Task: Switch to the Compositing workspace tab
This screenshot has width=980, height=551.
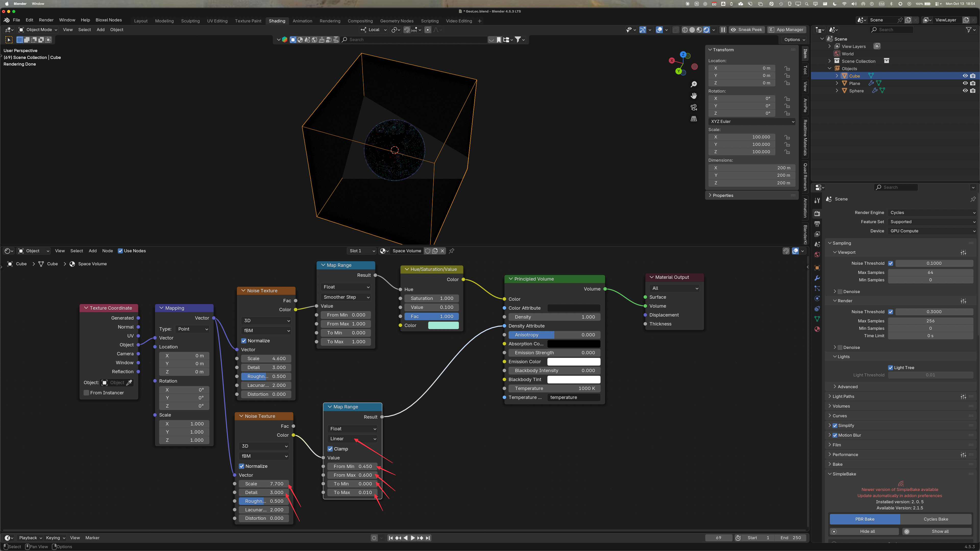Action: tap(360, 21)
